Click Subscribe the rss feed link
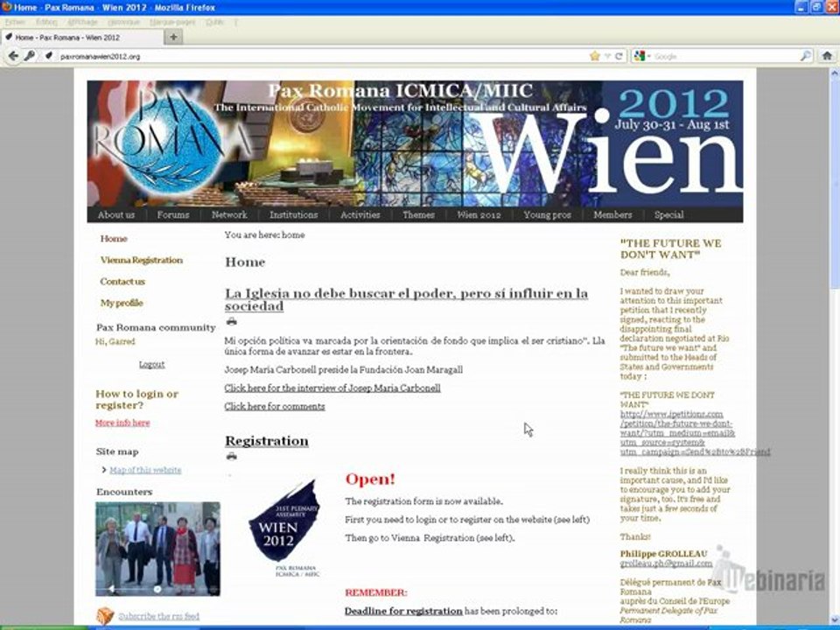Screen dimensions: 840x630 coord(158,616)
